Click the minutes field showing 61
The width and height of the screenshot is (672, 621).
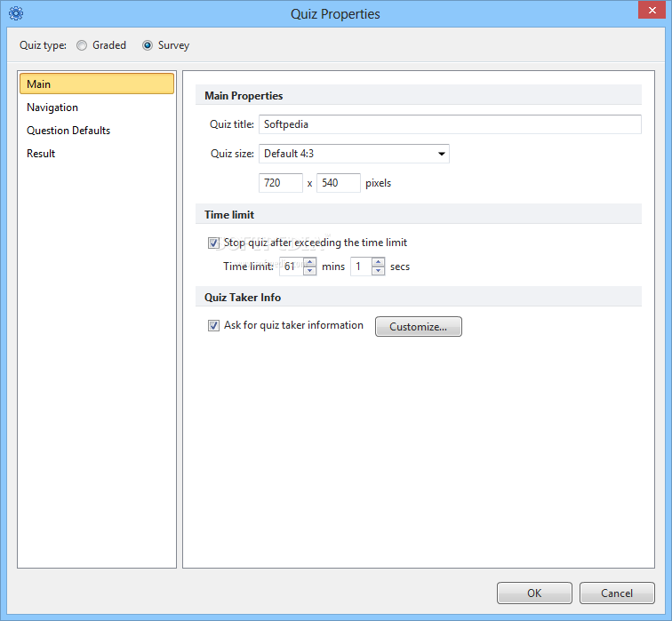tap(292, 267)
